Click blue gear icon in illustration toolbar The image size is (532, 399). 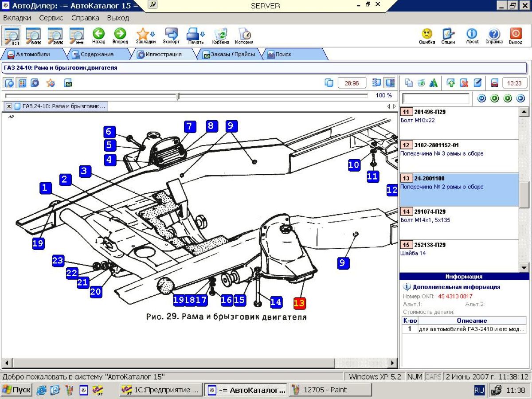pos(35,83)
